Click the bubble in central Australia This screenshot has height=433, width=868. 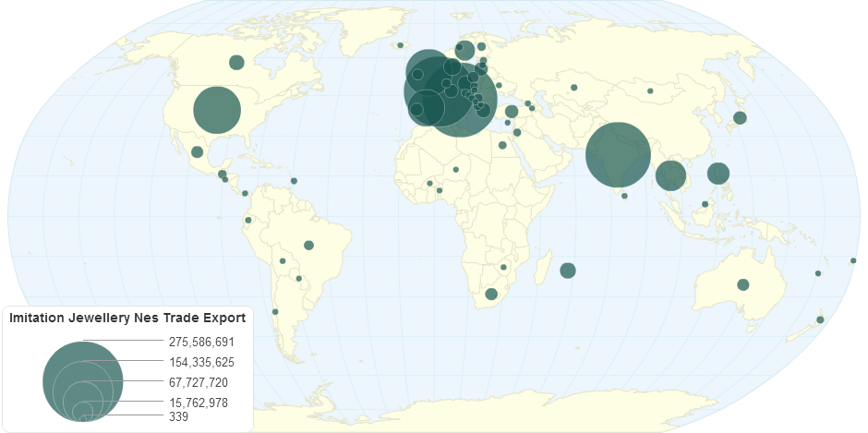tap(742, 284)
